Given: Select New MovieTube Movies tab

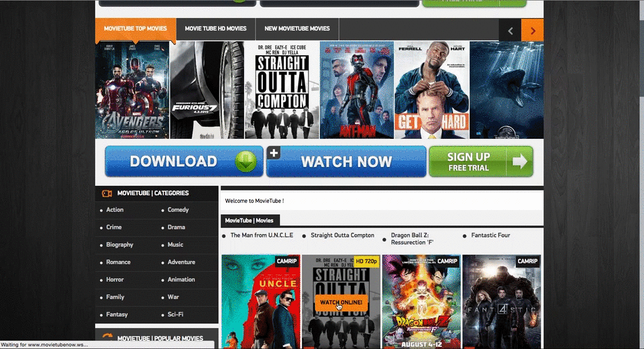Looking at the screenshot, I should (297, 29).
